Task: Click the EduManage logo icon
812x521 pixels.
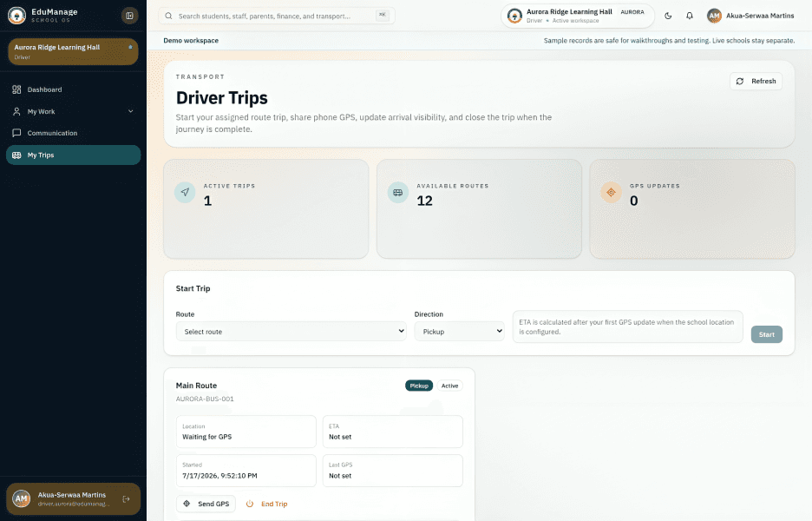Action: 16,16
